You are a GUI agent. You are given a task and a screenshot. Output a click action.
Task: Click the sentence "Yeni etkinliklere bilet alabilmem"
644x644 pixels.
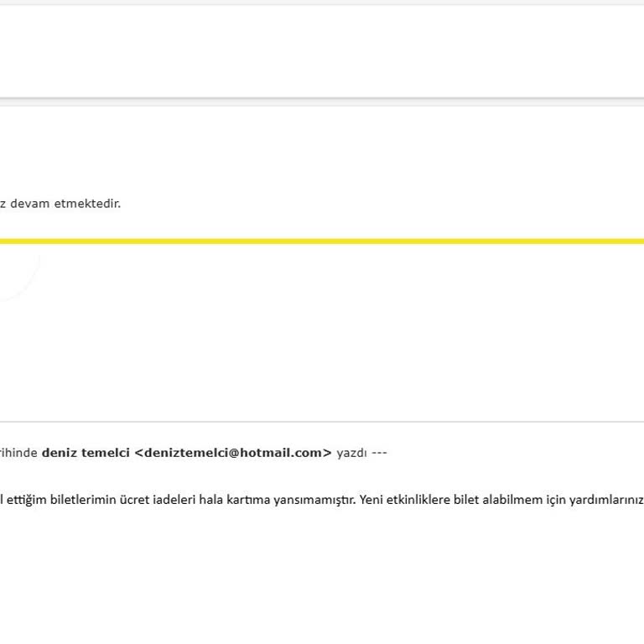coord(501,500)
